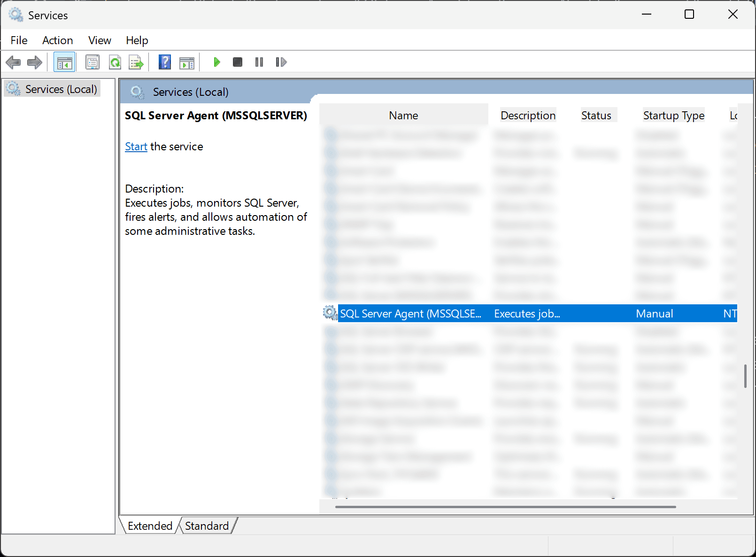
Task: Click the Restart service toolbar icon
Action: 281,62
